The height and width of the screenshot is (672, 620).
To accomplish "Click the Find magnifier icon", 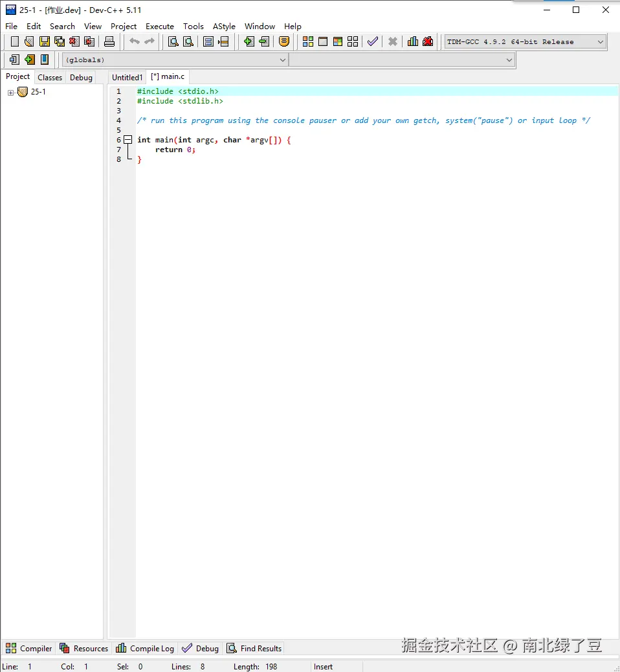I will coord(173,41).
